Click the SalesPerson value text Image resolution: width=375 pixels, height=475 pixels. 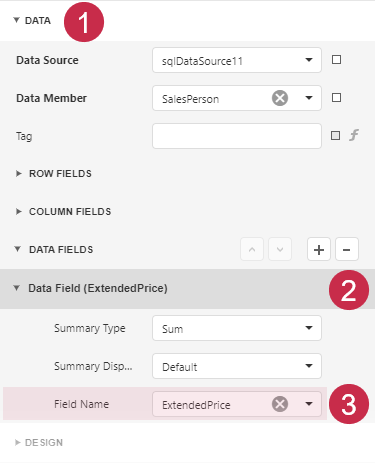click(190, 99)
